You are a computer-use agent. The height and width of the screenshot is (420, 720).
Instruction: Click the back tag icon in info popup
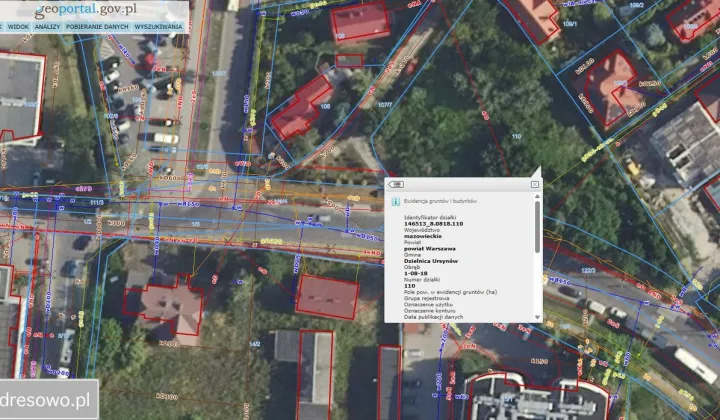[396, 185]
